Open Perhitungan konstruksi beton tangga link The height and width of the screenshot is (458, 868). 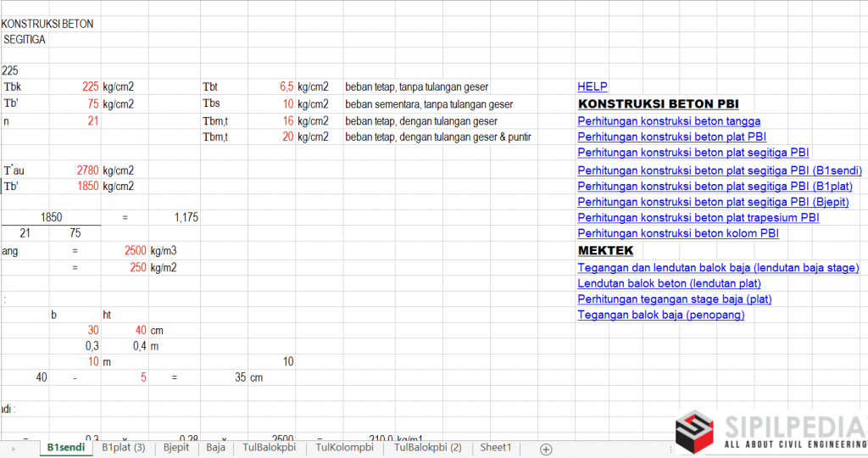669,121
